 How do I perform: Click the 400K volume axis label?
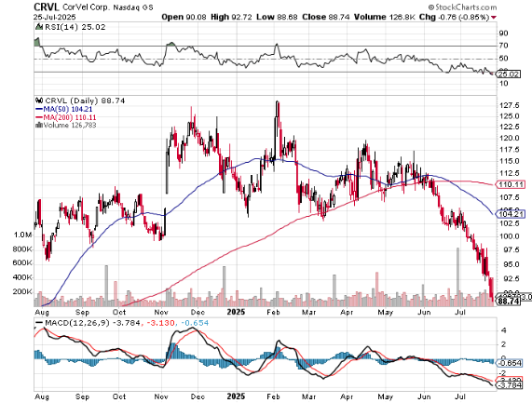tap(22, 277)
